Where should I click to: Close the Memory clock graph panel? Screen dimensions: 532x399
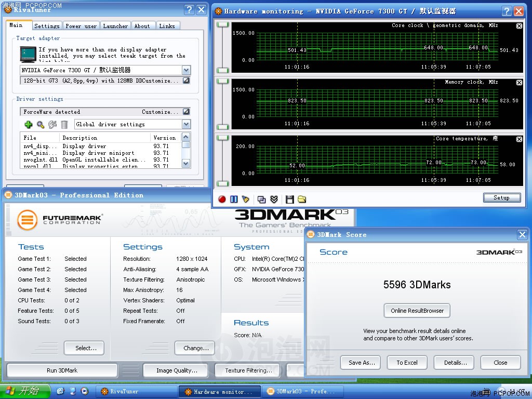pyautogui.click(x=519, y=83)
